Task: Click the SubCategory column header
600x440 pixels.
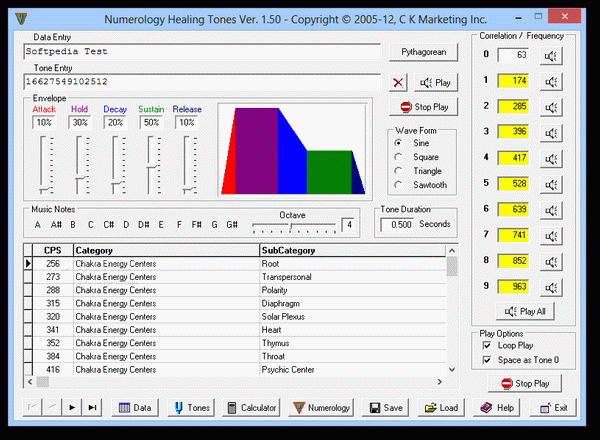Action: [353, 250]
